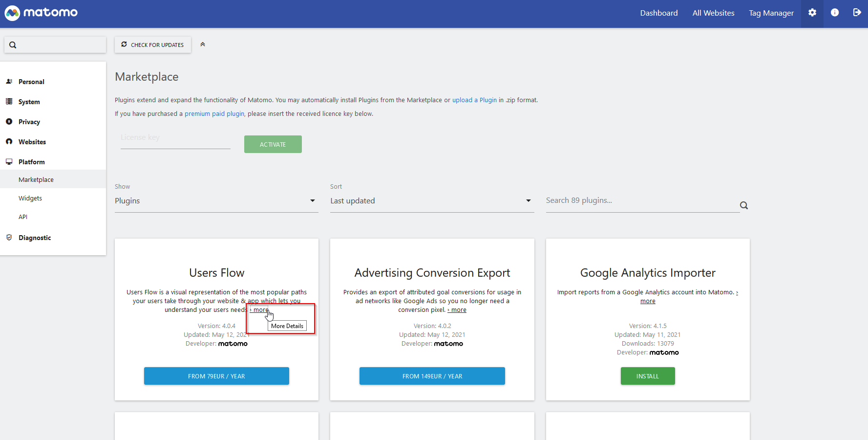Click 'Downloads: 13079' text
This screenshot has width=868, height=440.
click(648, 344)
